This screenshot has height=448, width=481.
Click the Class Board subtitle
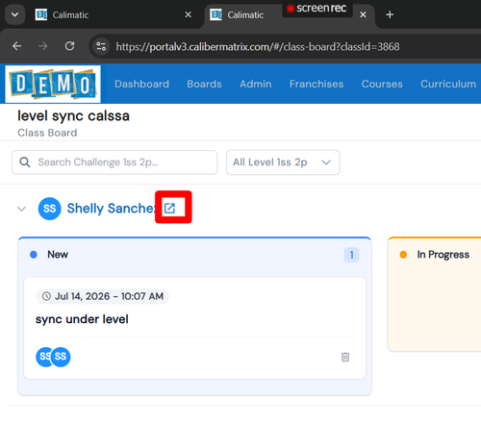coord(47,133)
